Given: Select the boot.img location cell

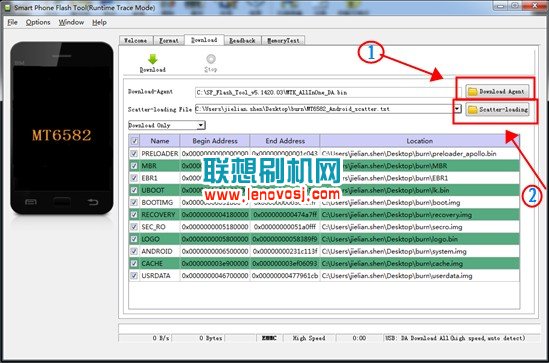Looking at the screenshot, I should coord(419,202).
